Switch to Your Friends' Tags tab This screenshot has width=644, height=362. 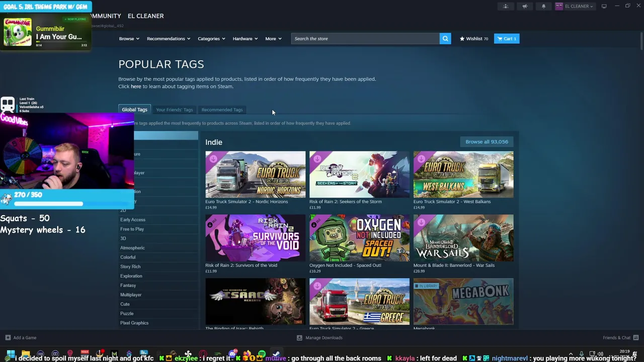pyautogui.click(x=174, y=110)
